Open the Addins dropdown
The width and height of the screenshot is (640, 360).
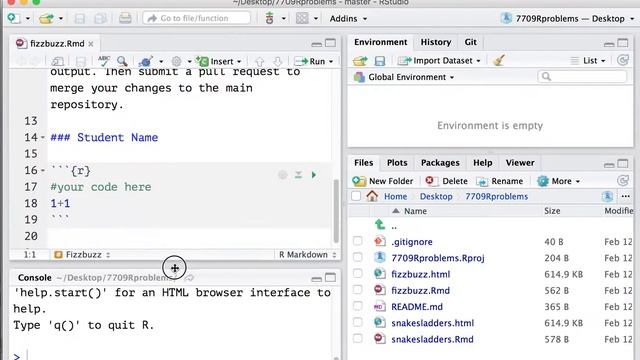tap(348, 19)
